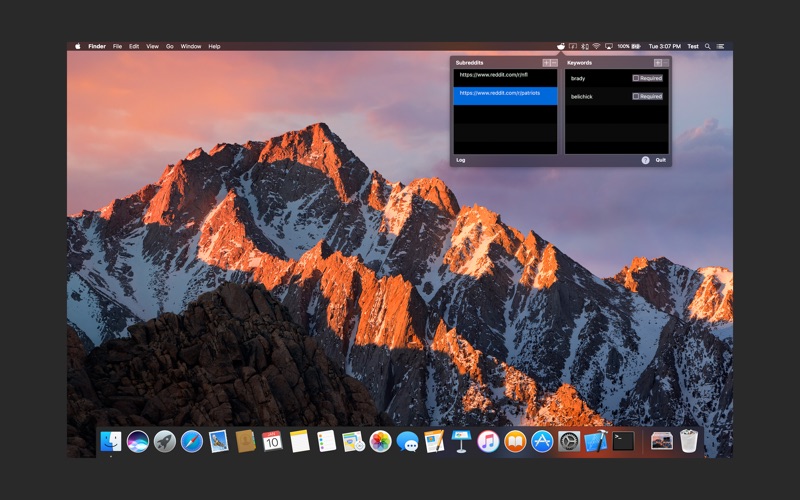Image resolution: width=800 pixels, height=500 pixels.
Task: Open the App Store dock icon
Action: [x=542, y=441]
